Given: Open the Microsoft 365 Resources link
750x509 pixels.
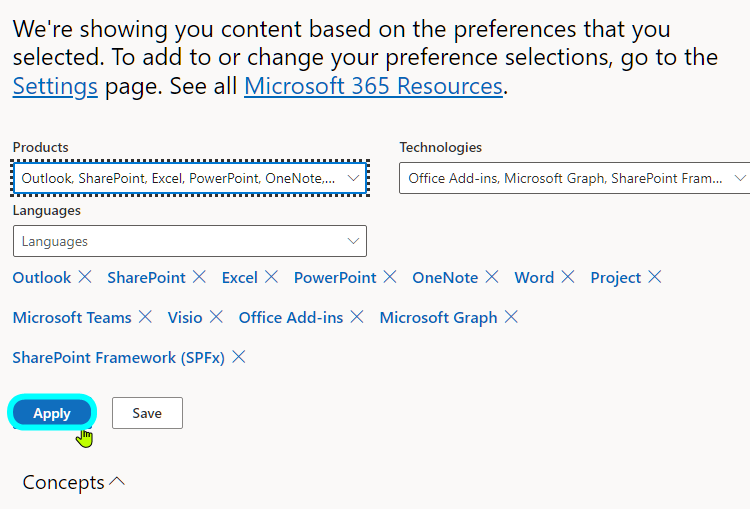Looking at the screenshot, I should [373, 86].
